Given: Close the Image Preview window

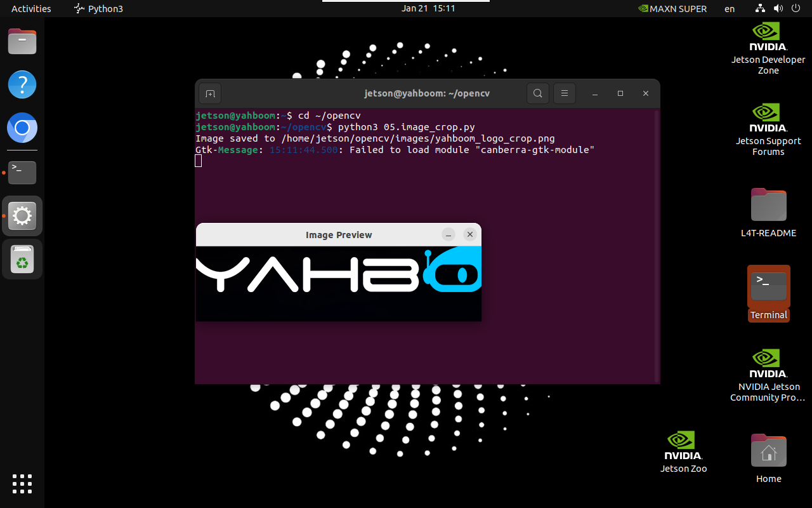Looking at the screenshot, I should click(x=470, y=235).
